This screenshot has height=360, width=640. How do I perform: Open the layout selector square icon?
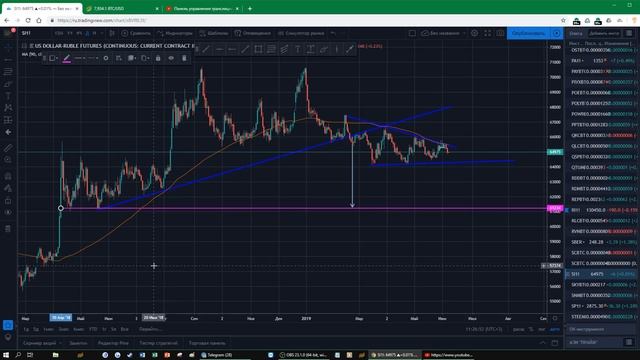point(412,33)
